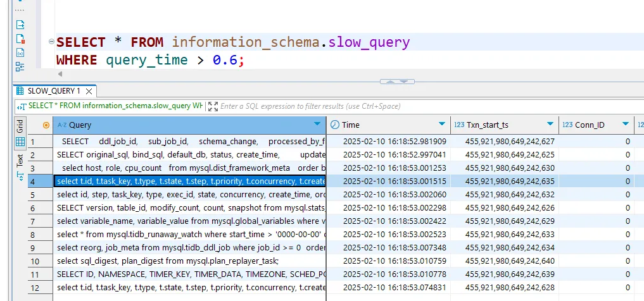Click the A-Z type icon in the Query header

62,125
